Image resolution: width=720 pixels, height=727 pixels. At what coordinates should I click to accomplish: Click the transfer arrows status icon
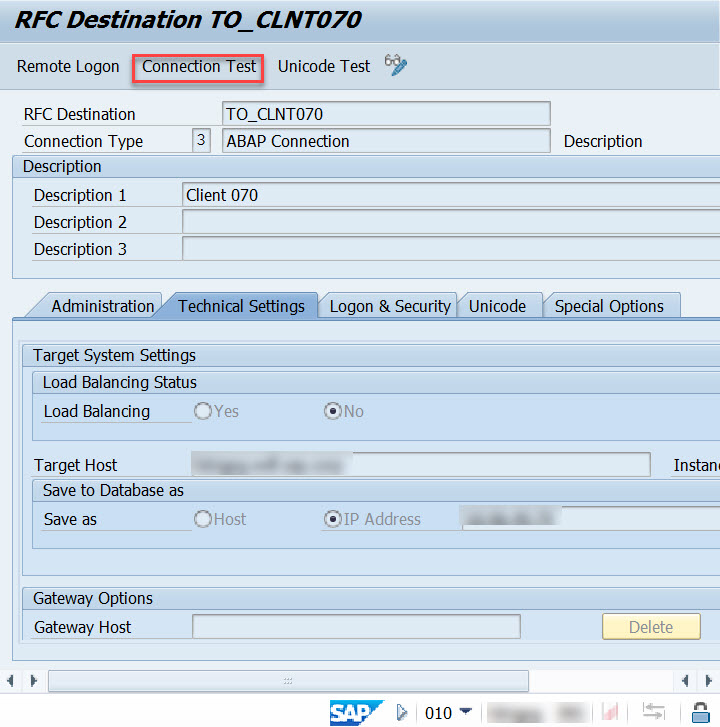pyautogui.click(x=654, y=712)
